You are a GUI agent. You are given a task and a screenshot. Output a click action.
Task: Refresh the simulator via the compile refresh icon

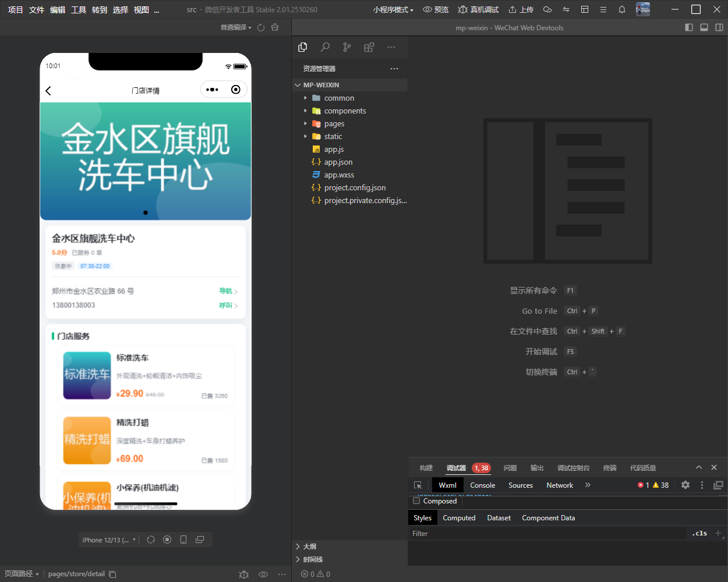click(261, 27)
